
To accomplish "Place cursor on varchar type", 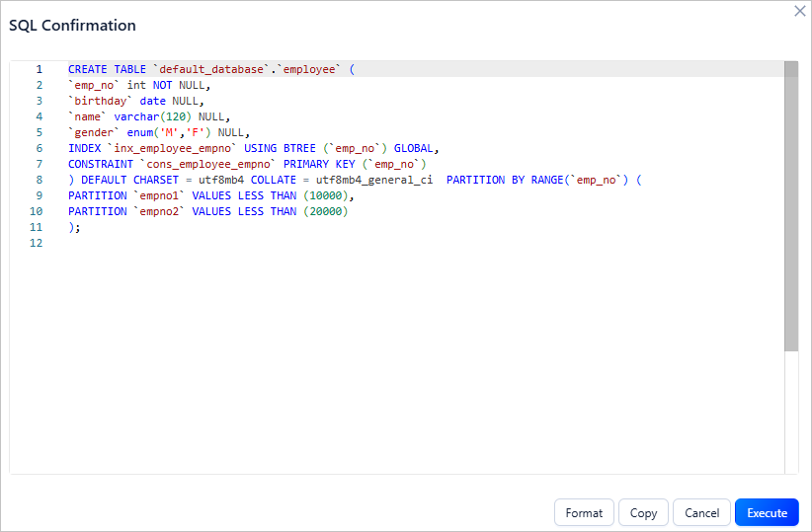I will [x=135, y=116].
